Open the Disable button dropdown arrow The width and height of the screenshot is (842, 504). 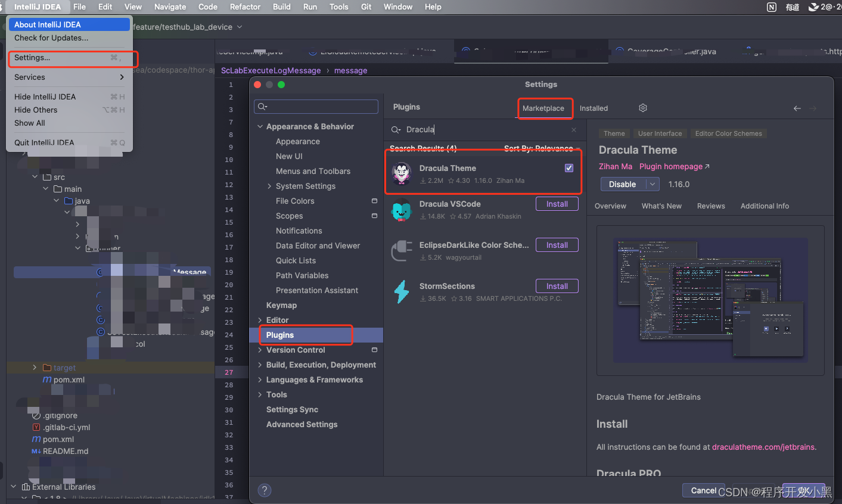point(653,184)
